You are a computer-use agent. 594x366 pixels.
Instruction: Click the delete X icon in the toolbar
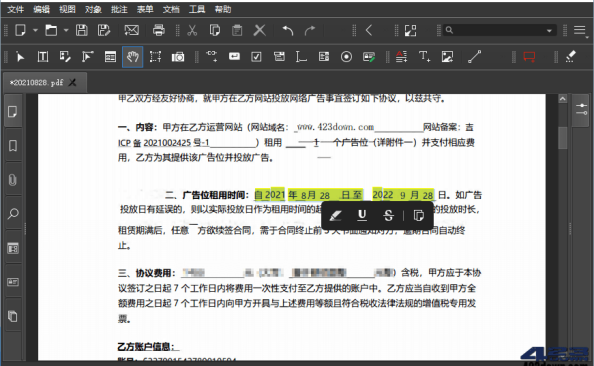tap(259, 30)
